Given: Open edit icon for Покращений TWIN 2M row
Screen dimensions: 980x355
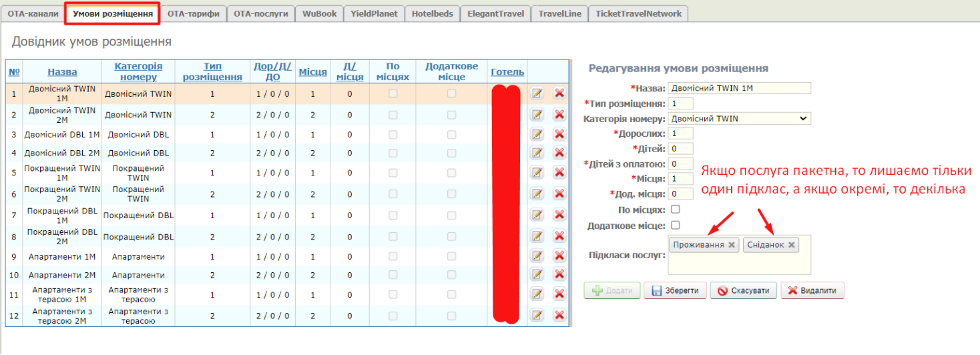Looking at the screenshot, I should [x=537, y=194].
